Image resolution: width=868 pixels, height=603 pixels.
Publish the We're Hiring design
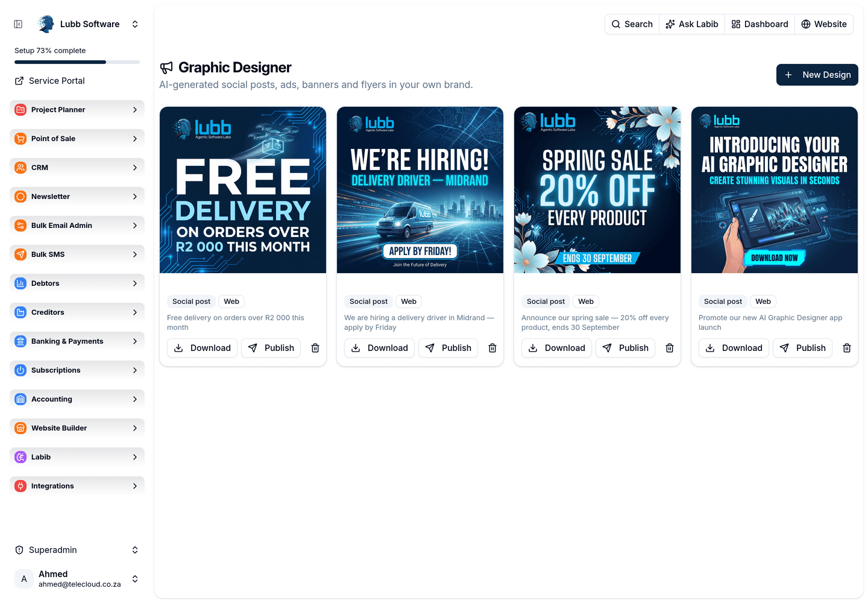pos(448,348)
